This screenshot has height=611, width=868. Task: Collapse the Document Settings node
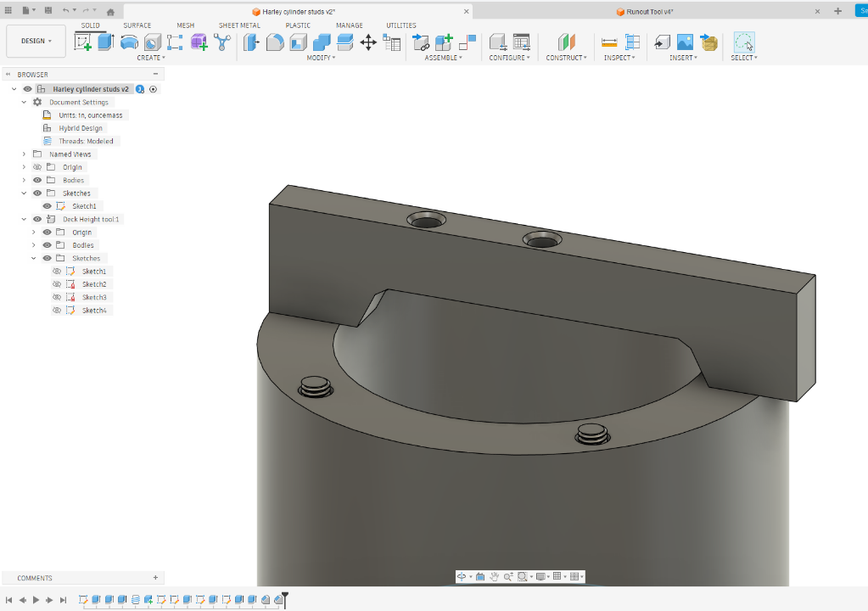point(24,102)
